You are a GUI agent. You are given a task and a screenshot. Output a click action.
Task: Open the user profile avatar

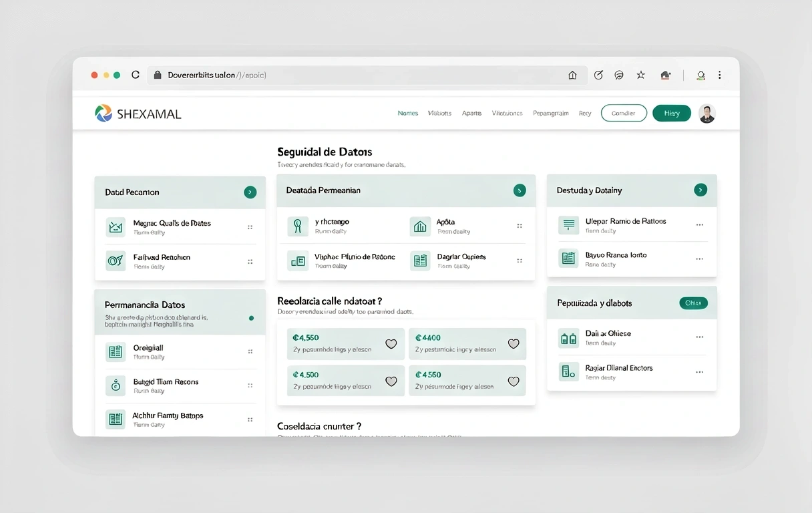706,114
